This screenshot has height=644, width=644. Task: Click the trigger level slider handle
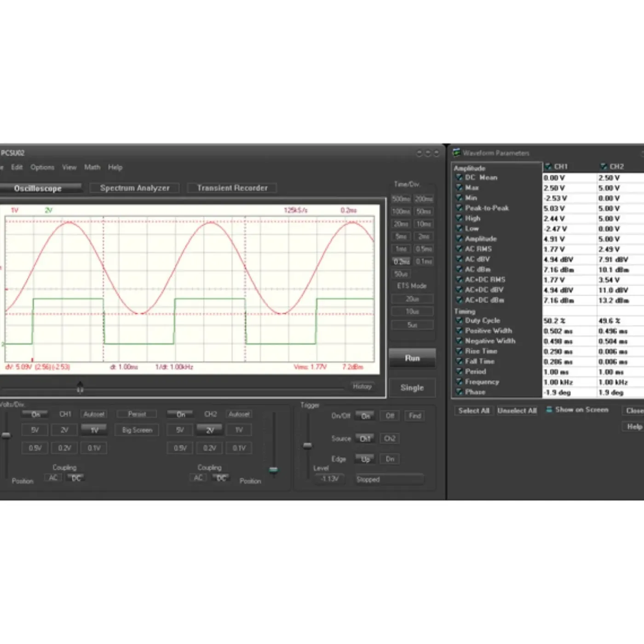pos(308,445)
